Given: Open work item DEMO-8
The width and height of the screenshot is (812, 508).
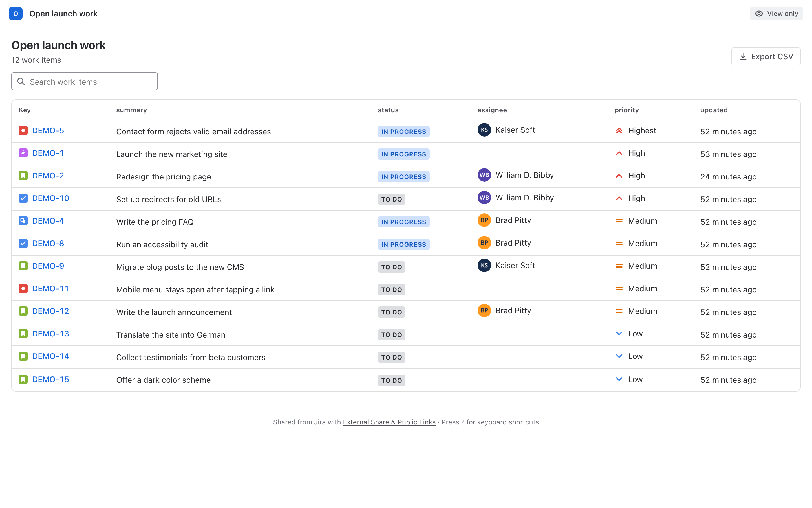Looking at the screenshot, I should pos(48,243).
